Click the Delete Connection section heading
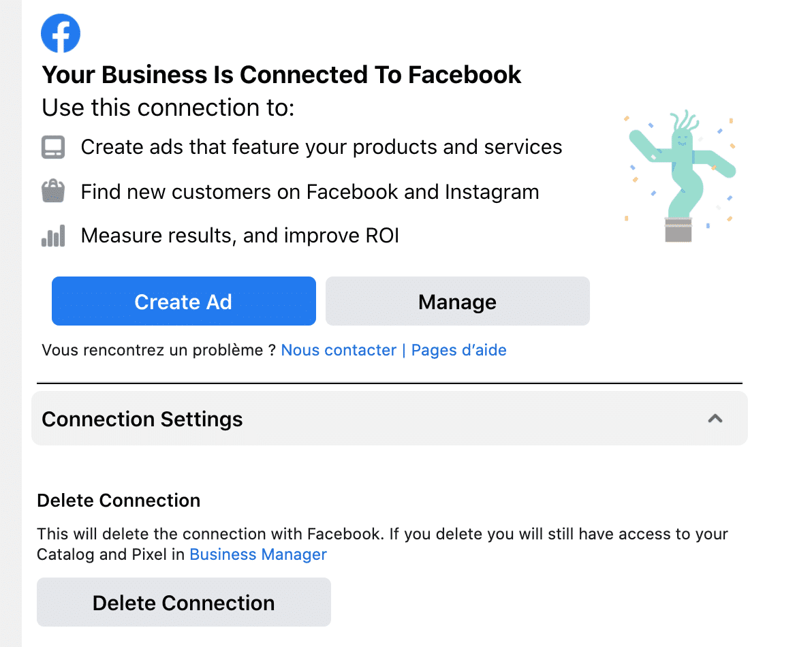 tap(119, 500)
